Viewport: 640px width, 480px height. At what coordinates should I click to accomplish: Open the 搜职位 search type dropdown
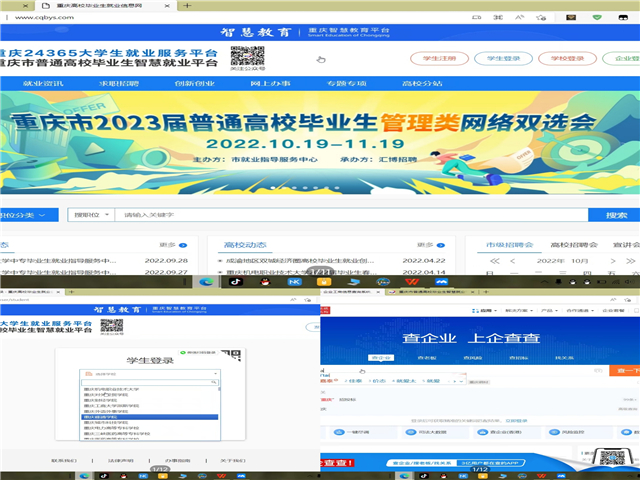(x=87, y=215)
